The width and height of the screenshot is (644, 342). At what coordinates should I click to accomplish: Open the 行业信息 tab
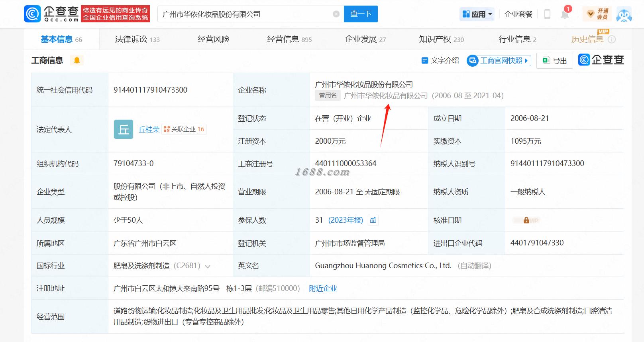point(517,39)
